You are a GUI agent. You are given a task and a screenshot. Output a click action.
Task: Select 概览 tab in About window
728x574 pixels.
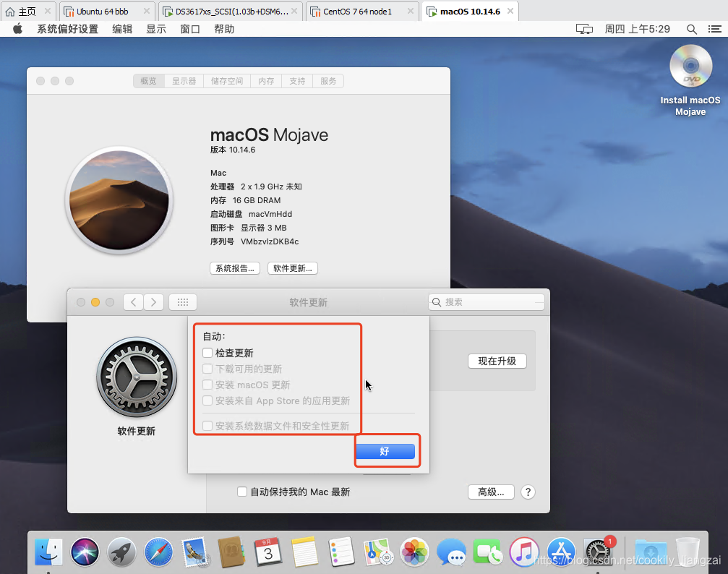(149, 81)
